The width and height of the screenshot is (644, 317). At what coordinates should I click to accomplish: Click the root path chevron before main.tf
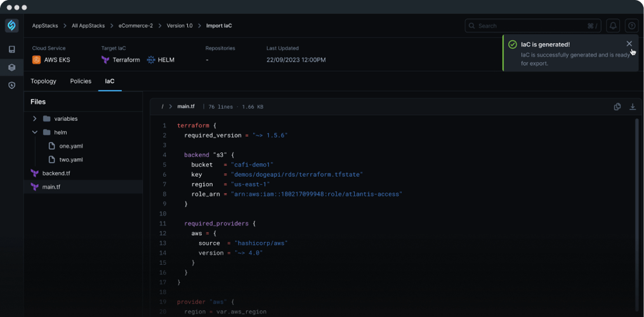coord(171,107)
